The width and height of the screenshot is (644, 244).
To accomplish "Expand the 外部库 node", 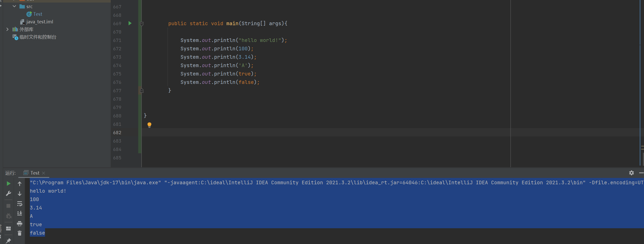I will pos(7,29).
